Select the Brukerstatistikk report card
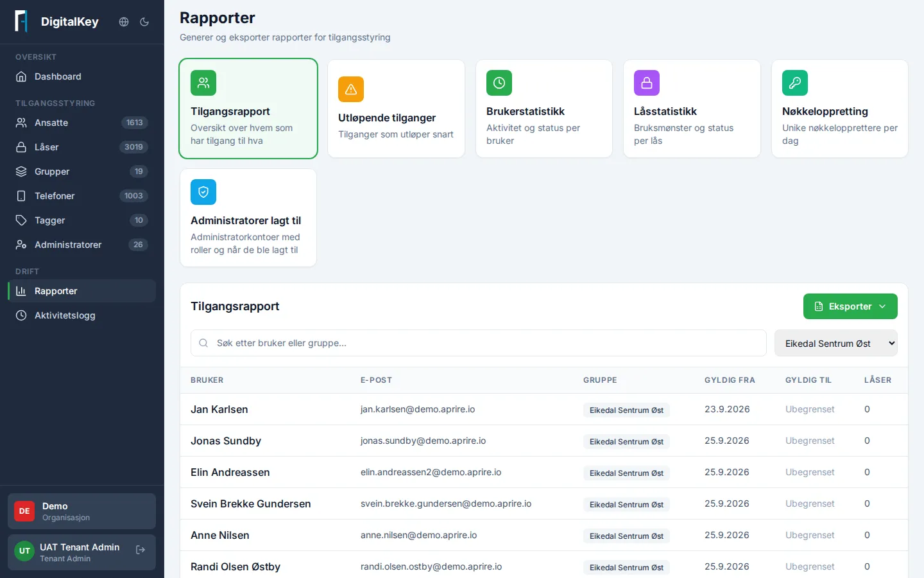This screenshot has height=578, width=924. pos(544,109)
